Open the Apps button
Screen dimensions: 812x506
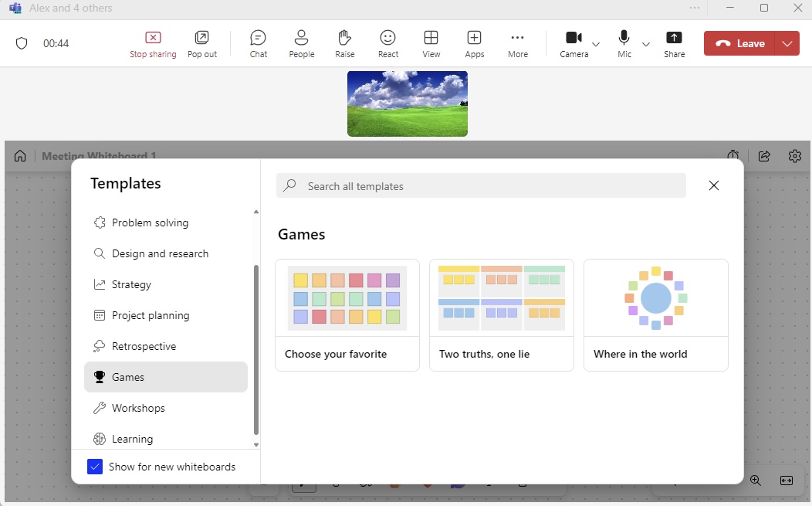pyautogui.click(x=475, y=43)
